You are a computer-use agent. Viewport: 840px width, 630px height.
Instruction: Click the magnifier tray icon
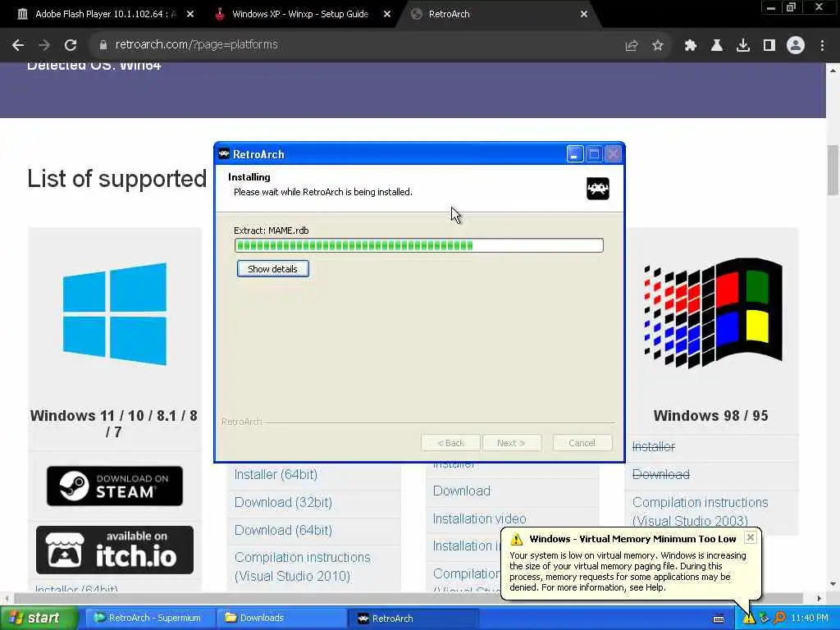[779, 618]
